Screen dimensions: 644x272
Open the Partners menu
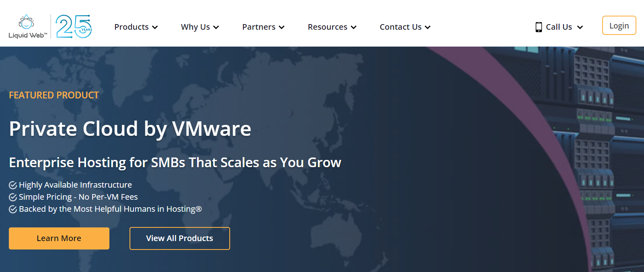[263, 27]
